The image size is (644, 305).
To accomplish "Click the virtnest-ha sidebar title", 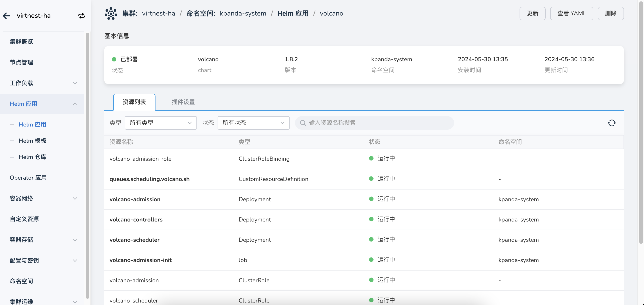I will 34,16.
